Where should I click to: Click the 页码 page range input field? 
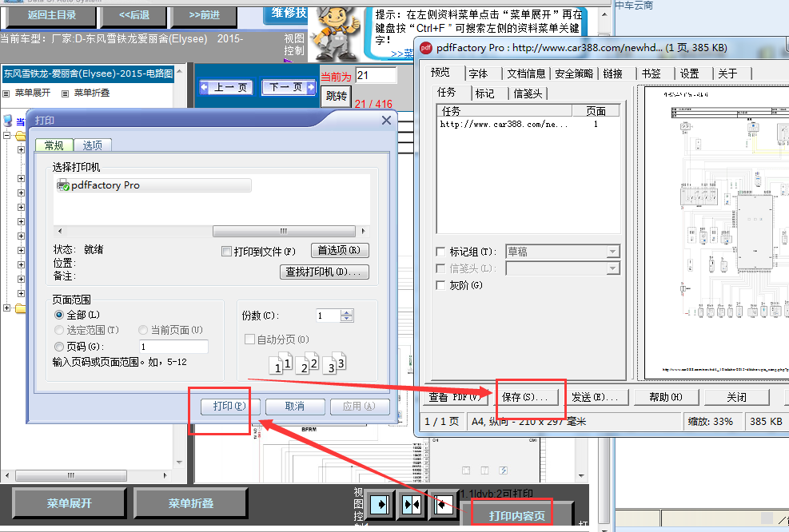pos(173,347)
